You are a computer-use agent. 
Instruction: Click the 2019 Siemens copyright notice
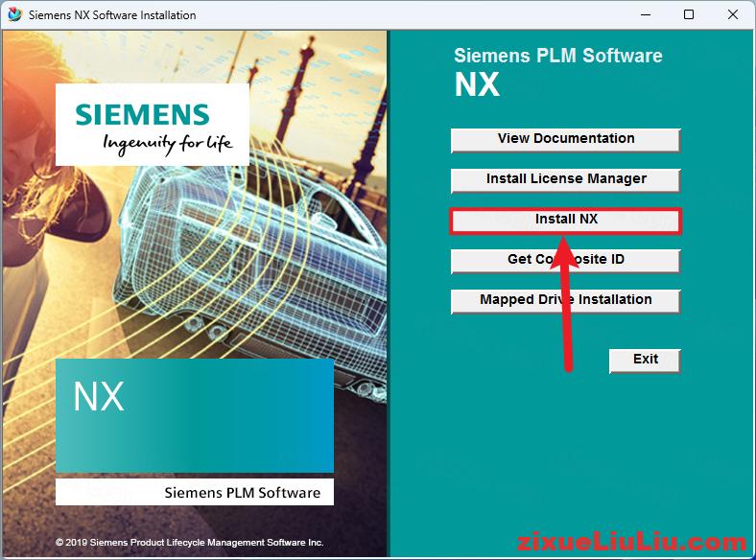coord(189,543)
